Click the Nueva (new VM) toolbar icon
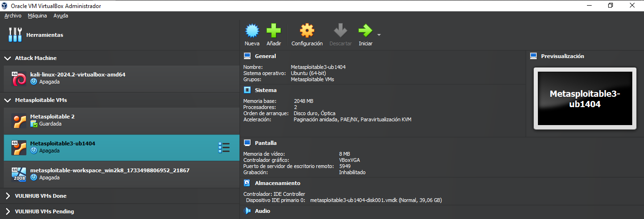Viewport: 644px width, 219px height. coord(252,31)
